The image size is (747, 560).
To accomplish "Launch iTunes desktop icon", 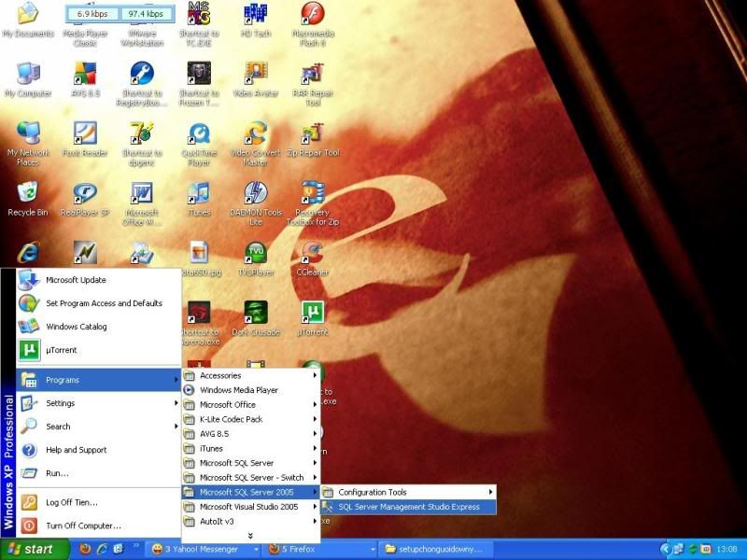I will click(x=199, y=199).
